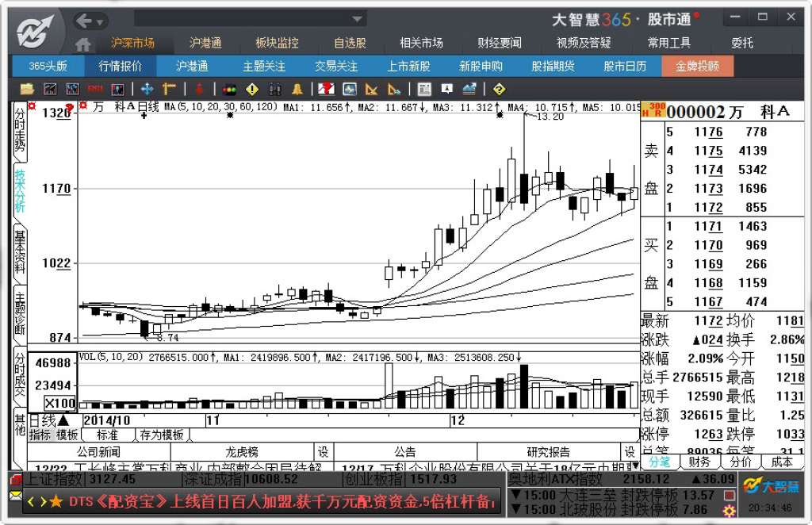The height and width of the screenshot is (525, 812).
Task: Click the 模板 button
Action: coord(67,435)
